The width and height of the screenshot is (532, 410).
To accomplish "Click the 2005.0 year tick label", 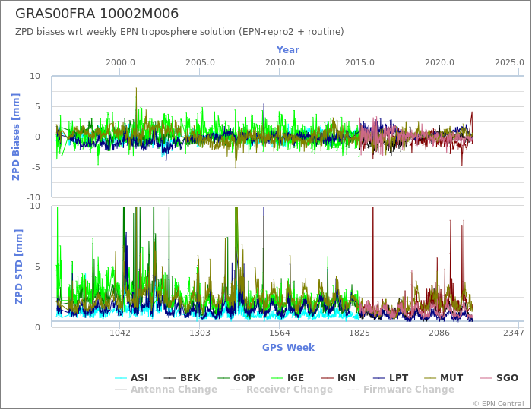I will pyautogui.click(x=200, y=63).
